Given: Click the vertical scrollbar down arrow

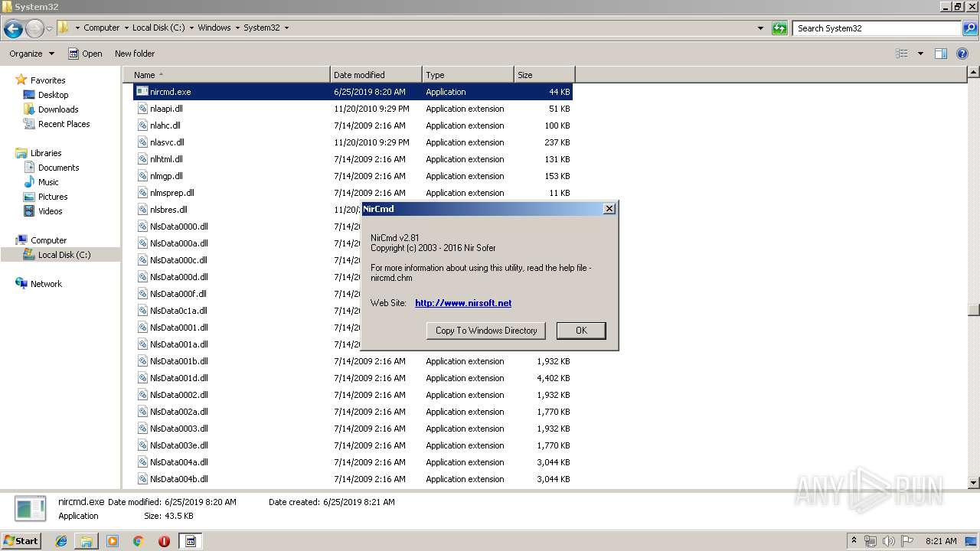Looking at the screenshot, I should [x=974, y=483].
